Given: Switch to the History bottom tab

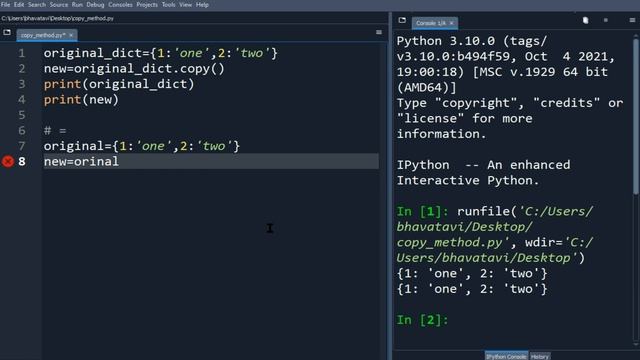Looking at the screenshot, I should click(x=540, y=356).
